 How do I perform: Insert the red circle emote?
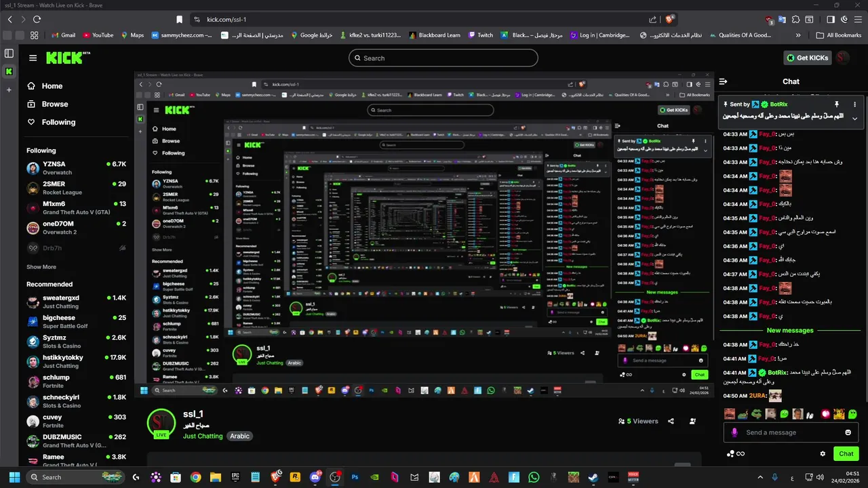(826, 413)
